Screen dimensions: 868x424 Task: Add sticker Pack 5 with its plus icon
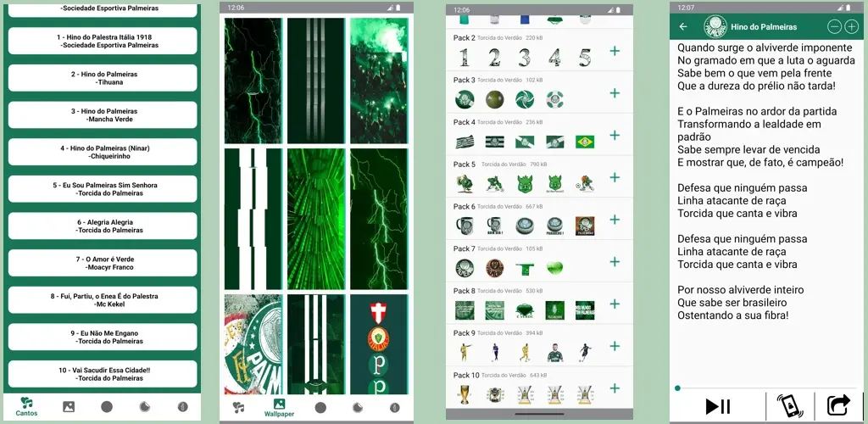tap(615, 177)
